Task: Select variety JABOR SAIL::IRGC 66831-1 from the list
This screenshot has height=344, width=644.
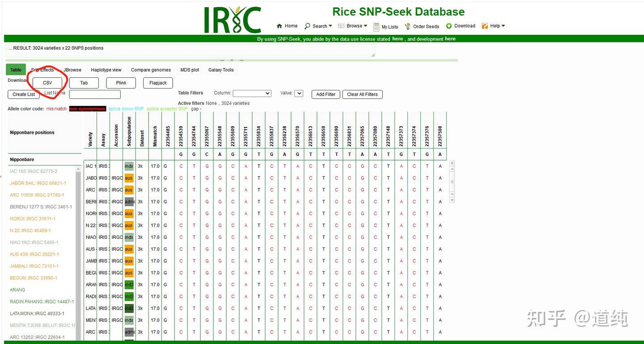Action: 38,183
